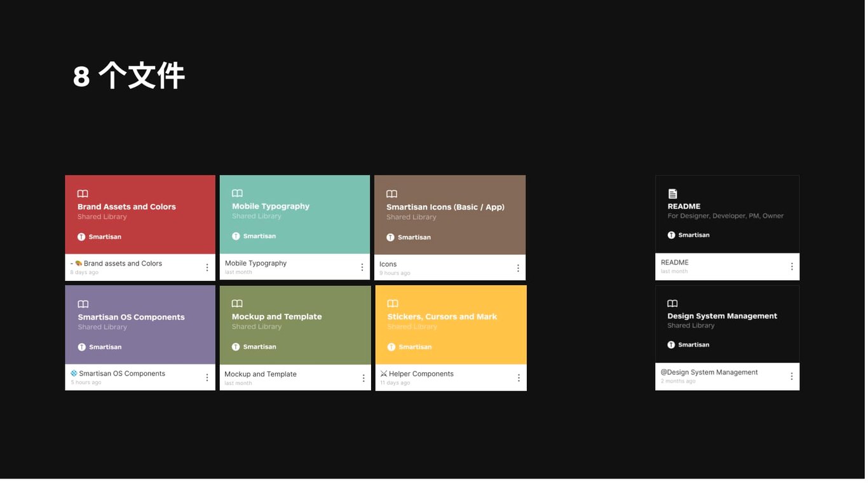Click the Smartisan logo on the teal Mobile Typography card

coord(236,236)
